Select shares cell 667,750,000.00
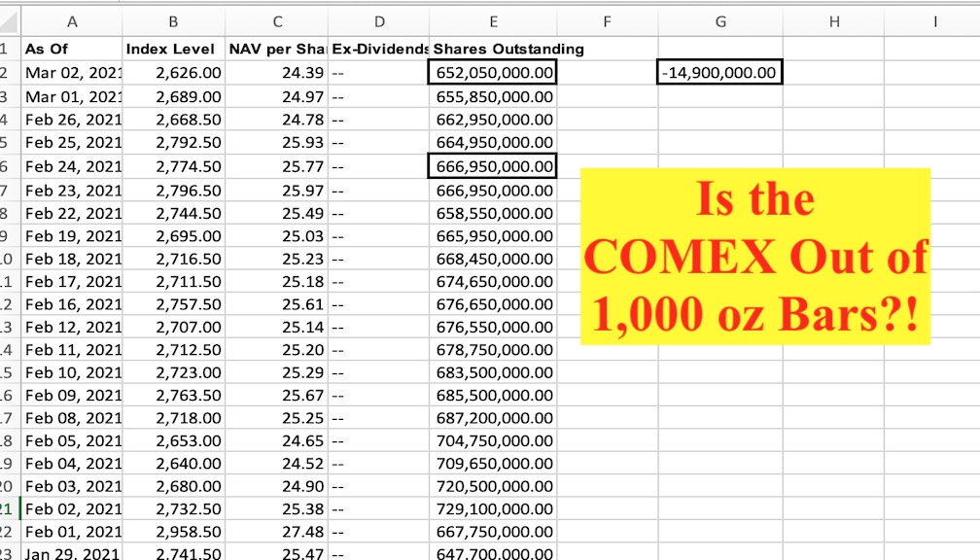Screen dimensions: 980x560 (493, 532)
